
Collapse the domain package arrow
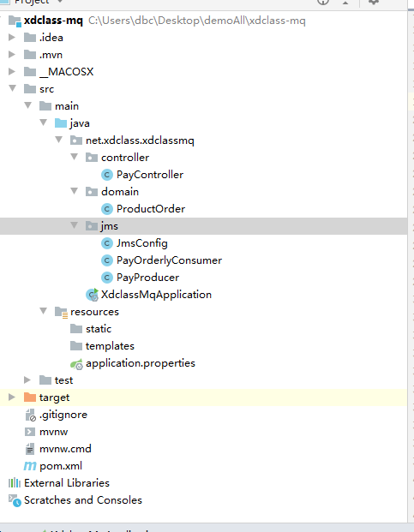point(75,191)
